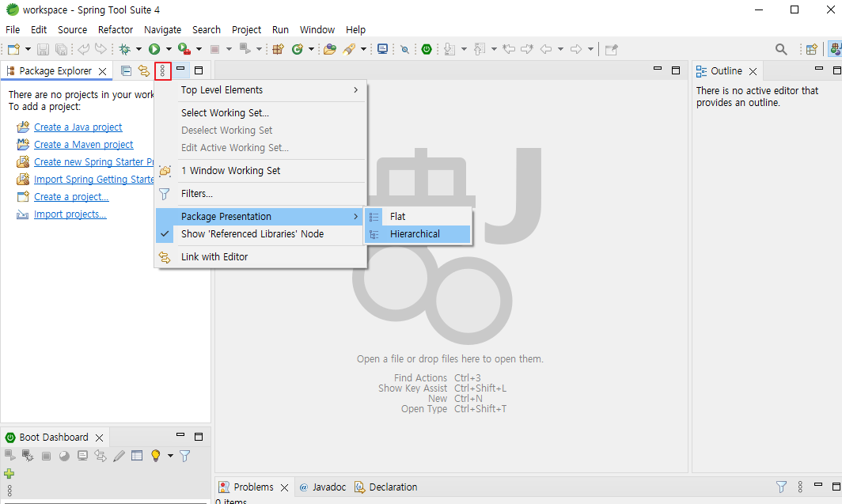The width and height of the screenshot is (842, 504).
Task: Click the Open Console monitor icon
Action: 382,49
